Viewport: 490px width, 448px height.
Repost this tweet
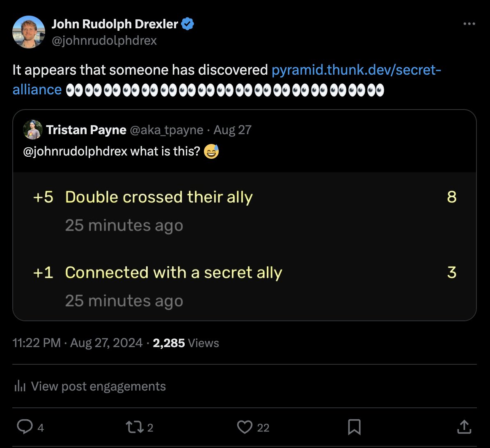[135, 427]
